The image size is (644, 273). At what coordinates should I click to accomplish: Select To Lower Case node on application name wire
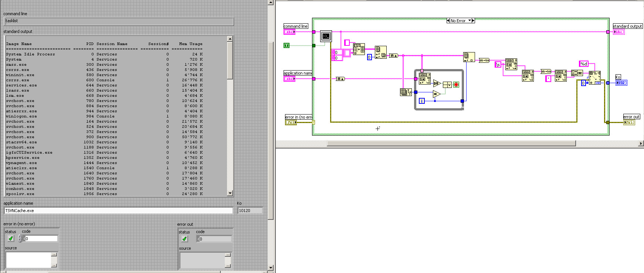coord(340,79)
